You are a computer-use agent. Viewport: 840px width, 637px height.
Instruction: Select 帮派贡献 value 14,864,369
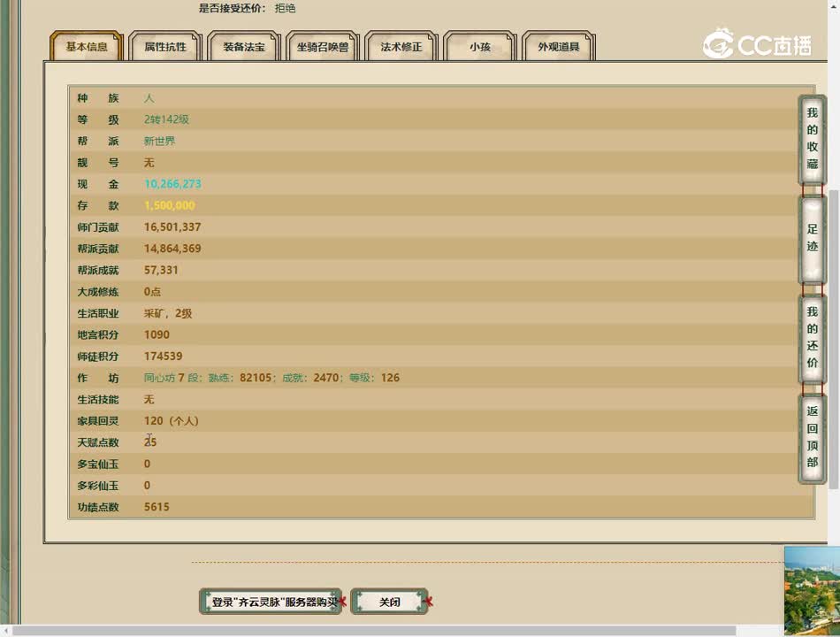coord(172,249)
